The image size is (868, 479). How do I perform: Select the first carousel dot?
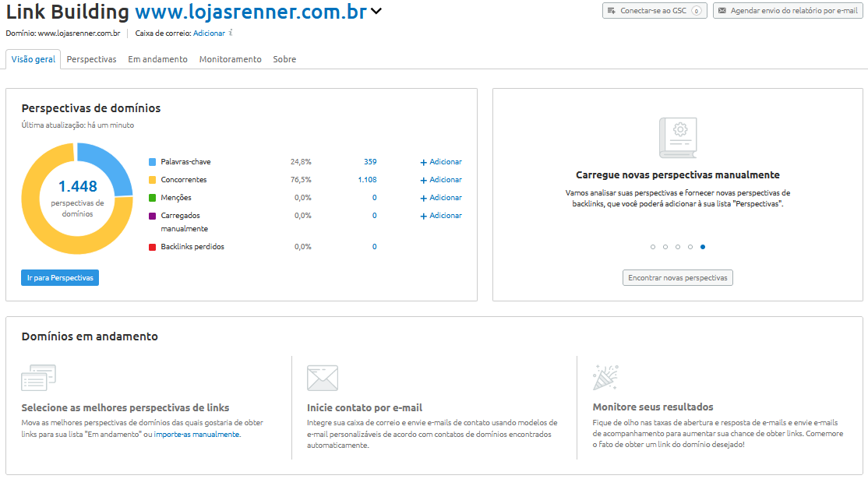click(x=653, y=246)
